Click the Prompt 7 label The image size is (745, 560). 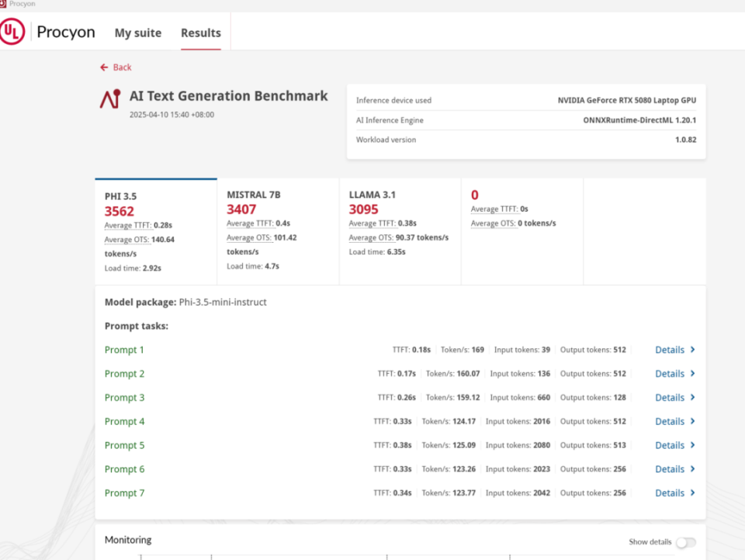(x=124, y=493)
